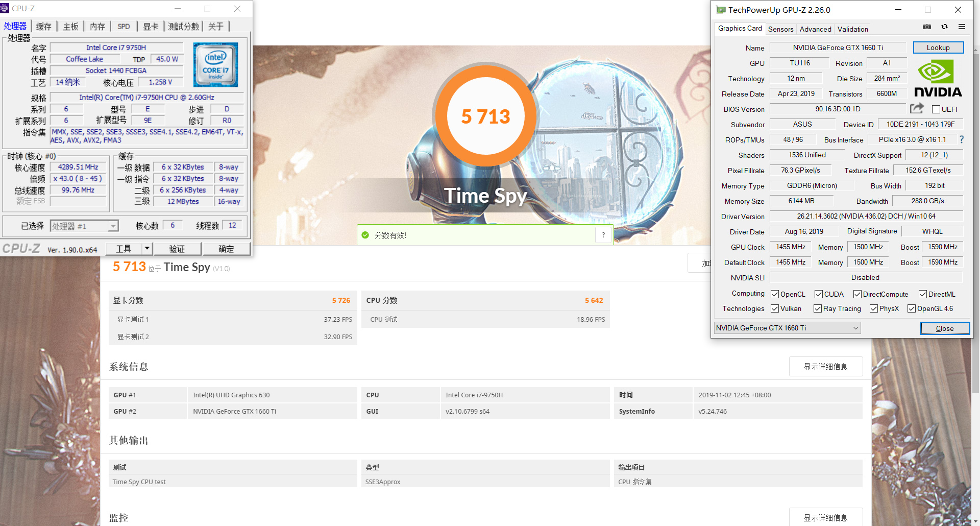Open the 测试分數 tab in CPU-Z
The width and height of the screenshot is (980, 526).
tap(183, 27)
